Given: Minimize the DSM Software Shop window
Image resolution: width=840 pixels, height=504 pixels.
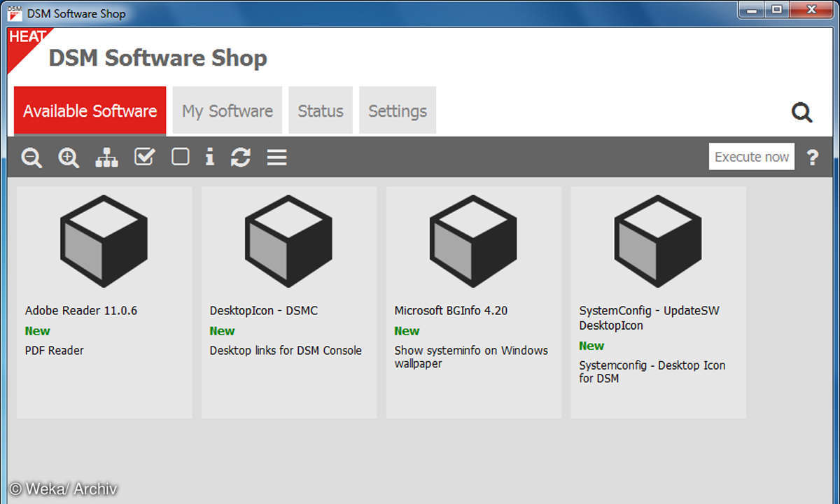Looking at the screenshot, I should (x=752, y=10).
